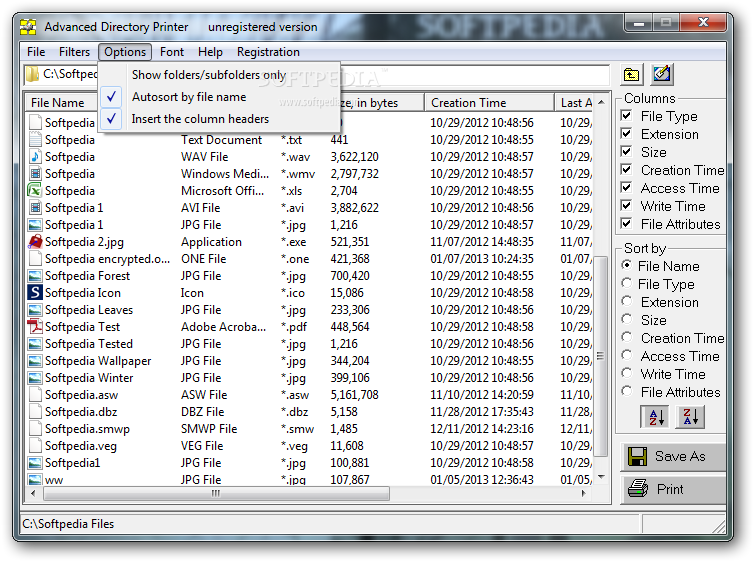Viewport: 754px width, 562px height.
Task: Close the open Options menu
Action: tap(125, 52)
